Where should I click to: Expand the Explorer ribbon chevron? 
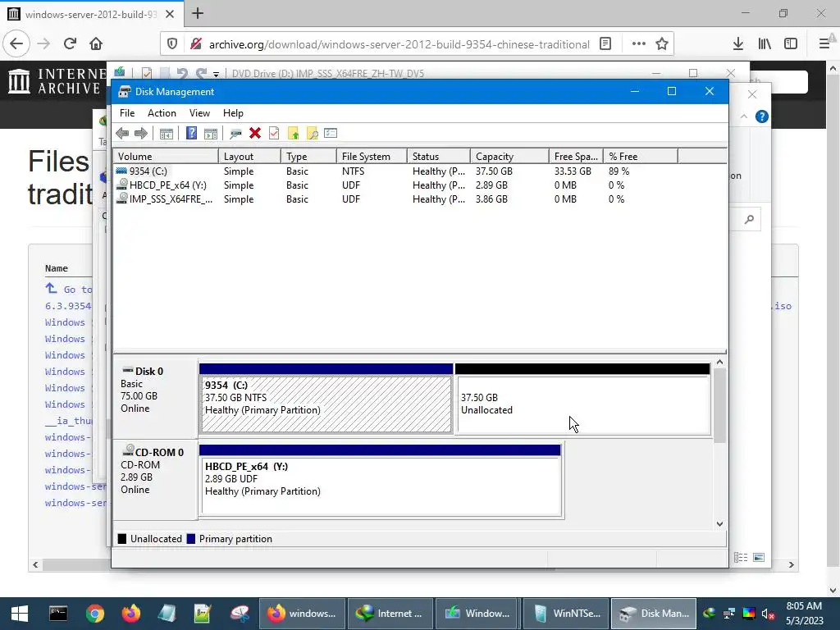click(743, 116)
